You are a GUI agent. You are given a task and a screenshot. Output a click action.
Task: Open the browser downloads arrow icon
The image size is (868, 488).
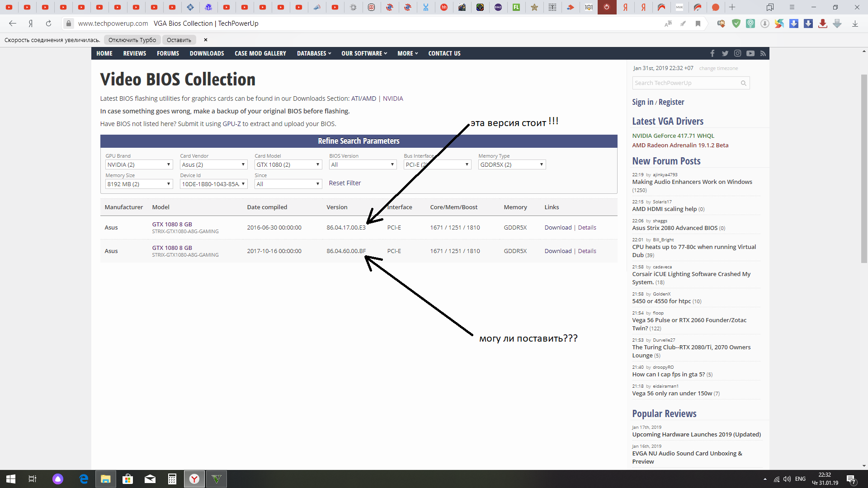[855, 23]
